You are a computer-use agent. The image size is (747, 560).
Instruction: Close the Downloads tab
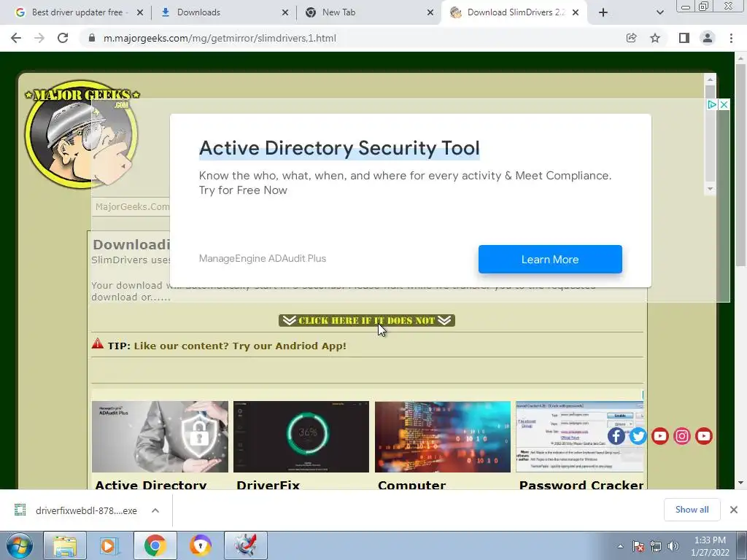285,12
